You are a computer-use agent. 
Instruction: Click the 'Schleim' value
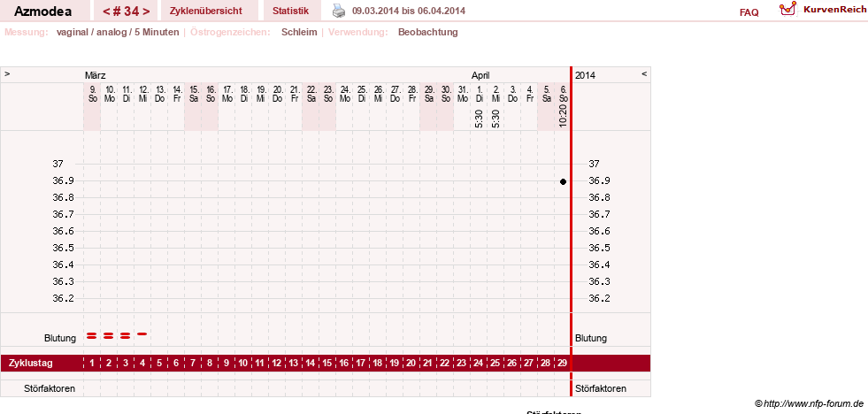(x=299, y=32)
